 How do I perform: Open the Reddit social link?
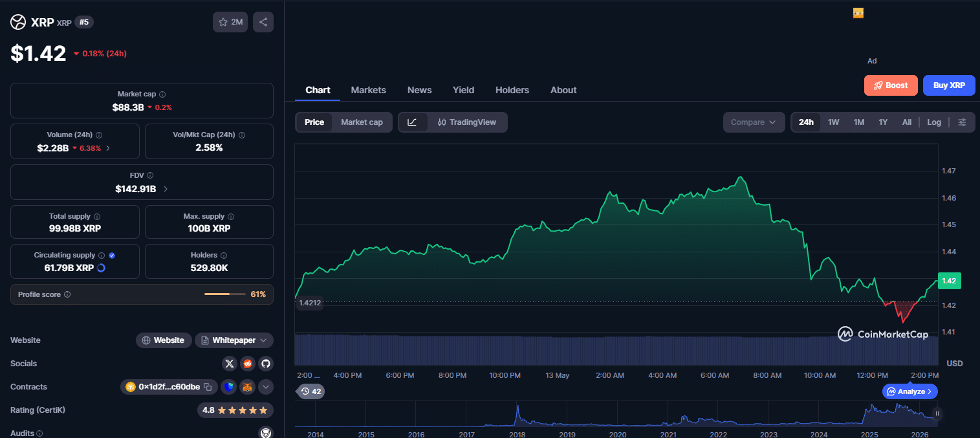[248, 364]
